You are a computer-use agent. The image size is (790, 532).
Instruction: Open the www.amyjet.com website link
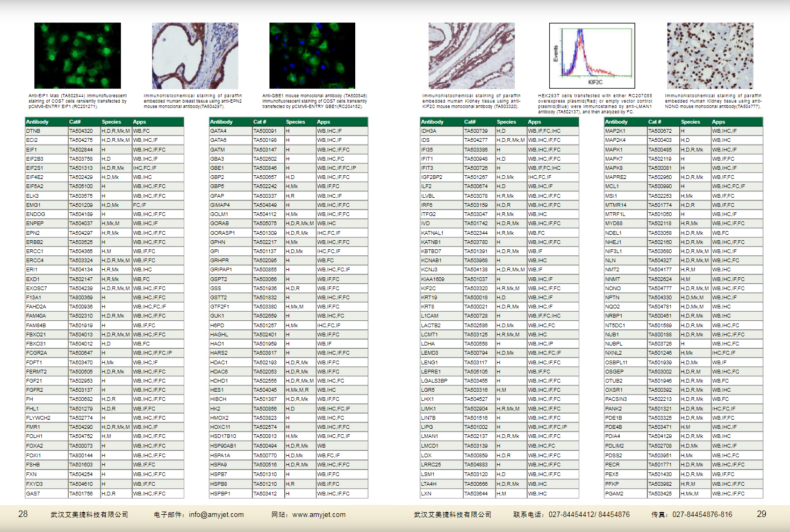[319, 515]
